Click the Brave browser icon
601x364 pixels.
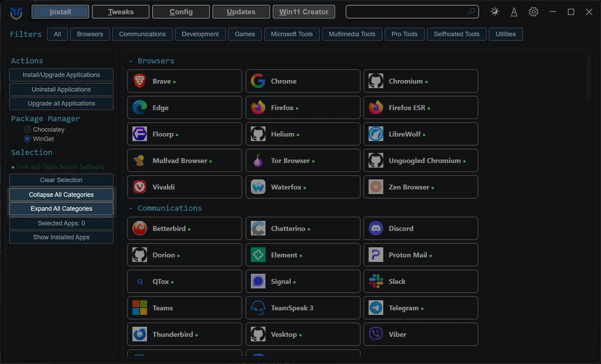click(140, 81)
